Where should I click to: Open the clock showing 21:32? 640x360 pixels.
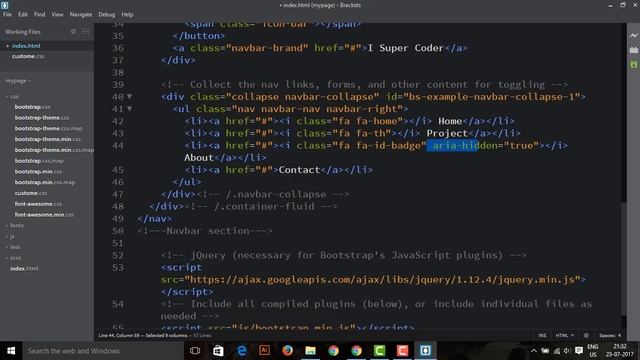pyautogui.click(x=620, y=351)
